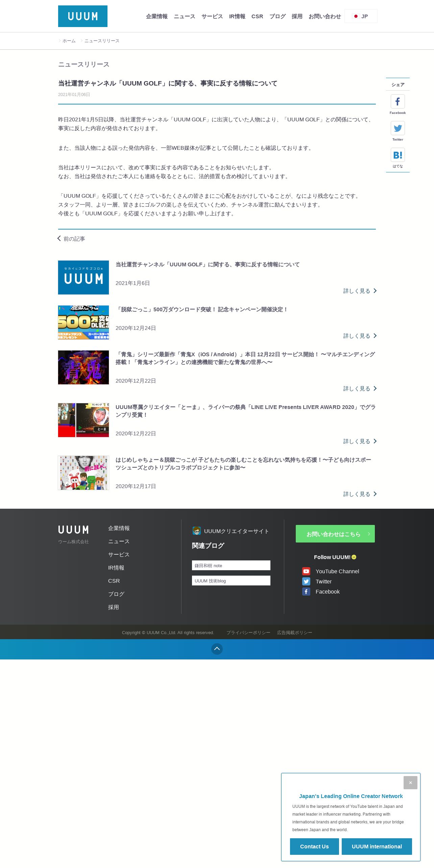Click the green お問い合わせはこちら button

(335, 534)
